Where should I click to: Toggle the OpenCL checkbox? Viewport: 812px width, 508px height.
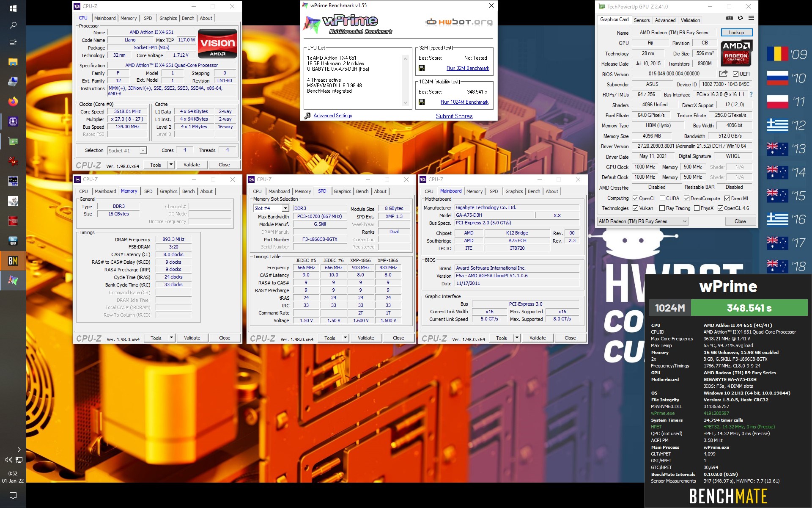coord(635,198)
